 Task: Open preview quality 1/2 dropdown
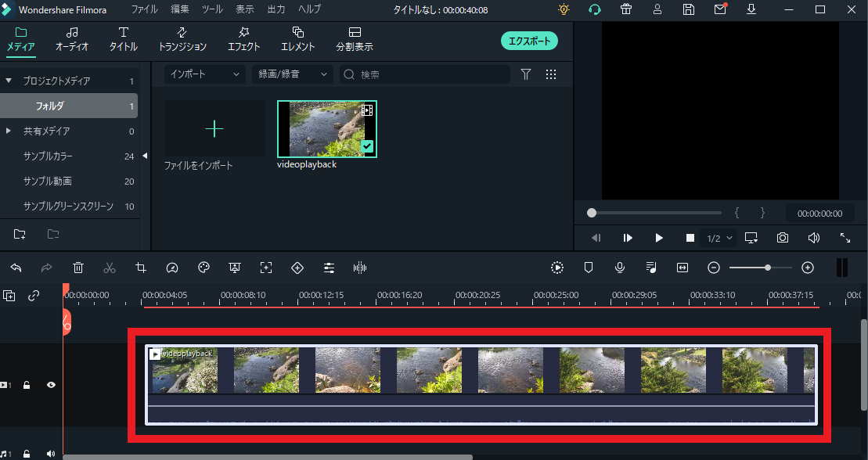click(x=719, y=238)
